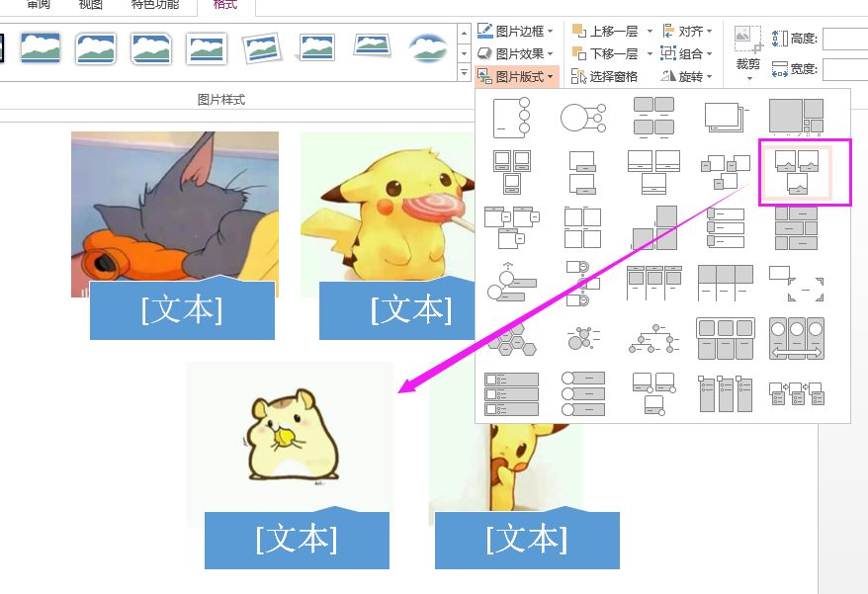Image resolution: width=868 pixels, height=594 pixels.
Task: Expand the Align dropdown arrow
Action: click(708, 29)
